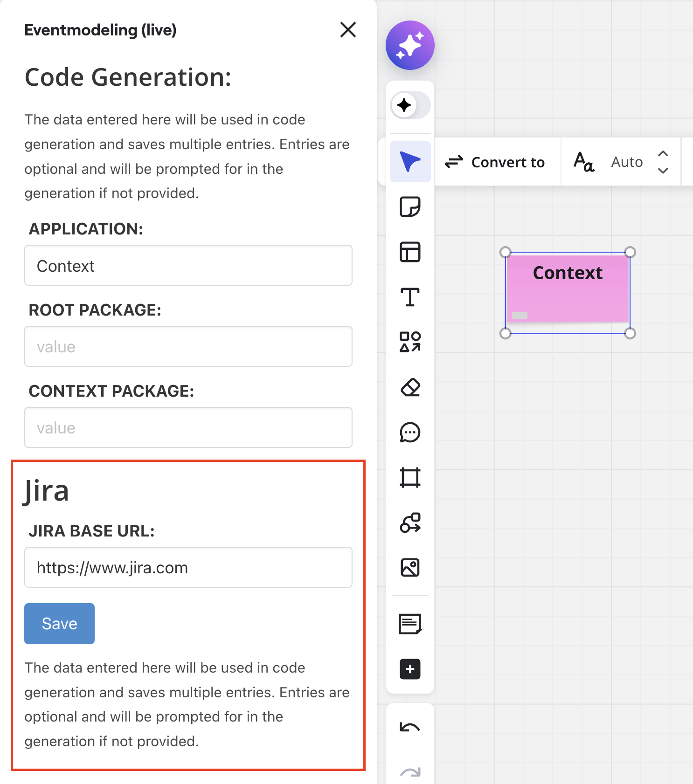Click the image upload tool
693x784 pixels.
(x=410, y=568)
